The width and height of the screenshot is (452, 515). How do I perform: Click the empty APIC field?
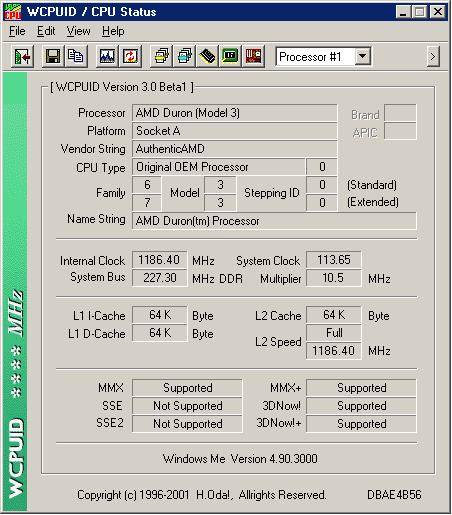pos(400,131)
